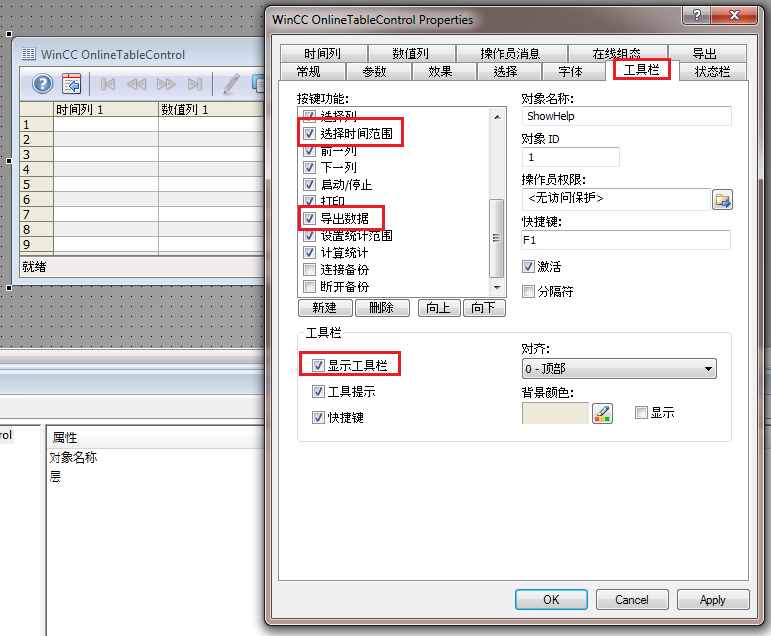This screenshot has height=636, width=771.
Task: Click the 删除 button
Action: (x=382, y=308)
